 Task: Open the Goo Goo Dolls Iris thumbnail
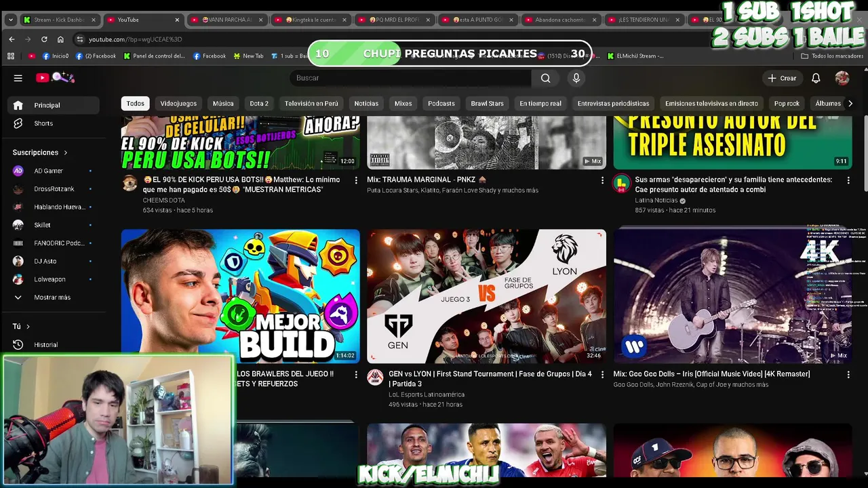(732, 296)
